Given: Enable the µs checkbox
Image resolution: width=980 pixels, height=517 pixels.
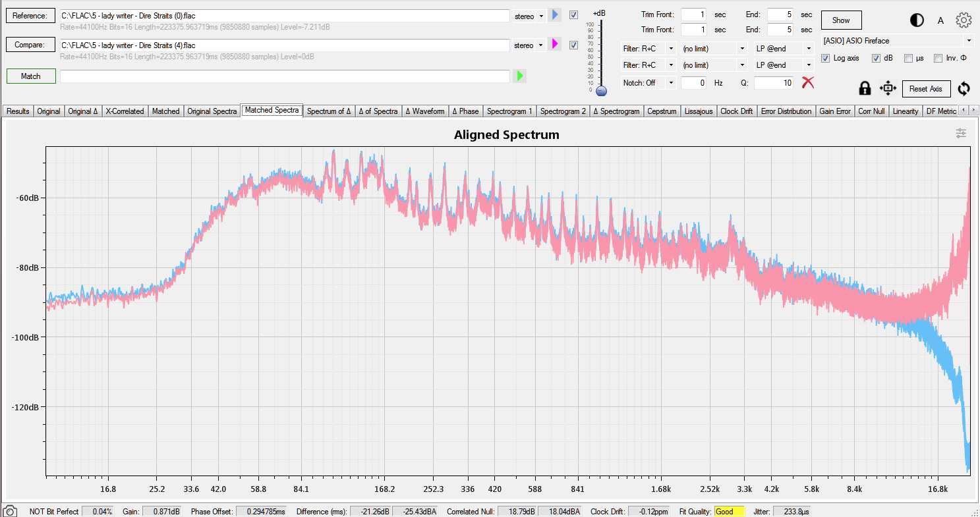Looking at the screenshot, I should pos(908,58).
